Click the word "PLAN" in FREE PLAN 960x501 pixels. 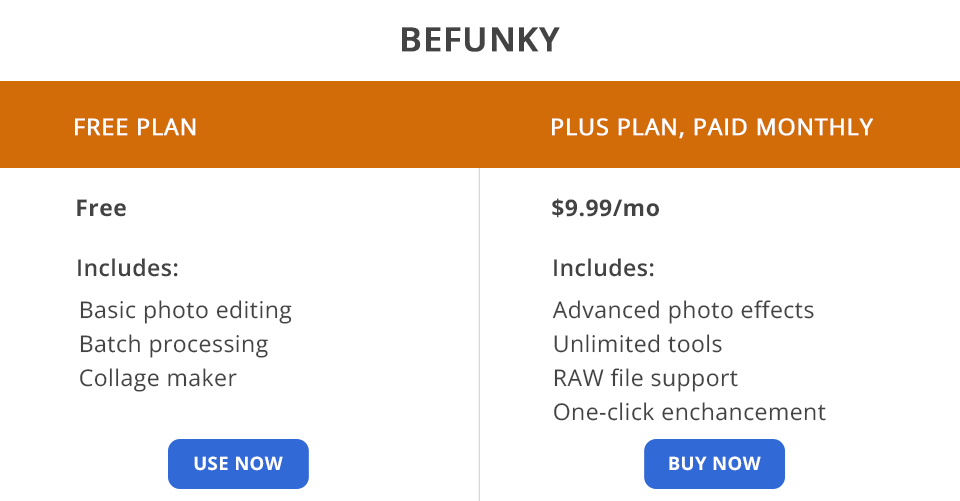point(164,127)
